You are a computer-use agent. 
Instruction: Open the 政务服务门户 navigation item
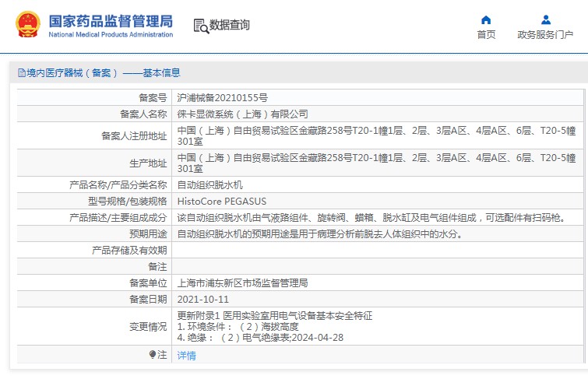[545, 34]
